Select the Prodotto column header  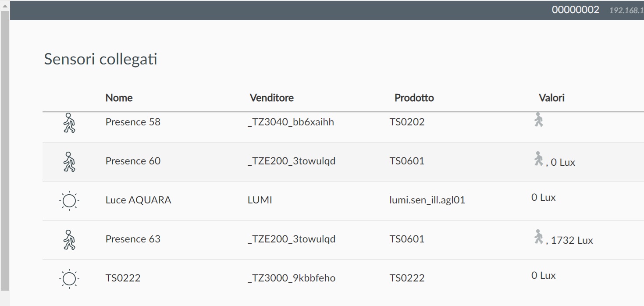pyautogui.click(x=414, y=98)
